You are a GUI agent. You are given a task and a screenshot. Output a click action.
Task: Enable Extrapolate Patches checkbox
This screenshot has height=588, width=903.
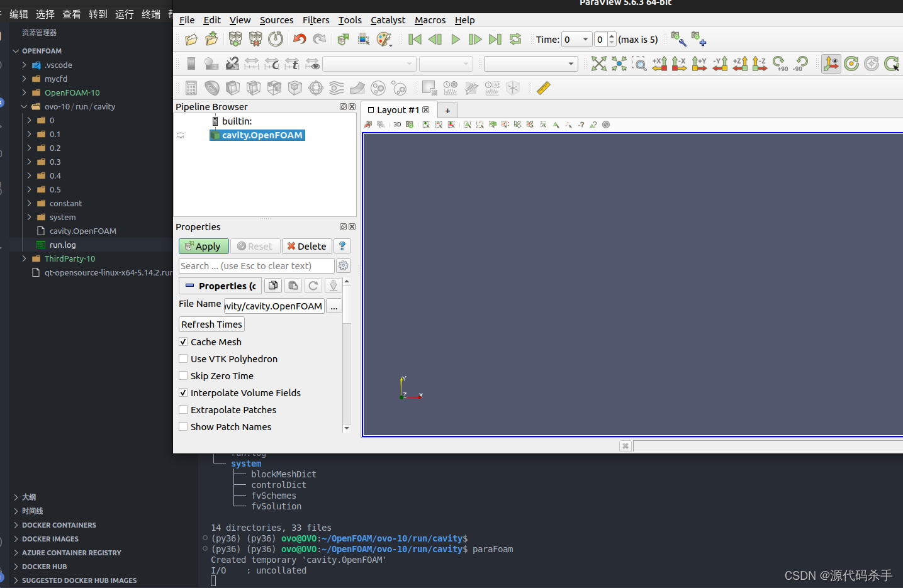183,409
